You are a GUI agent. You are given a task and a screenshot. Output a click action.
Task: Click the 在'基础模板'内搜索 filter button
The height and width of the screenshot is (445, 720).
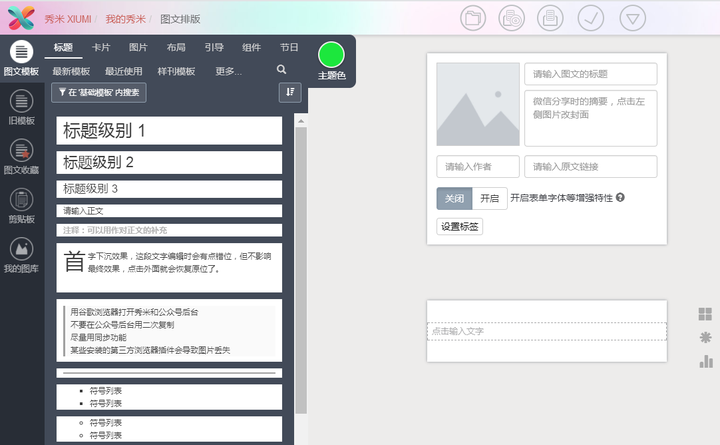[99, 92]
